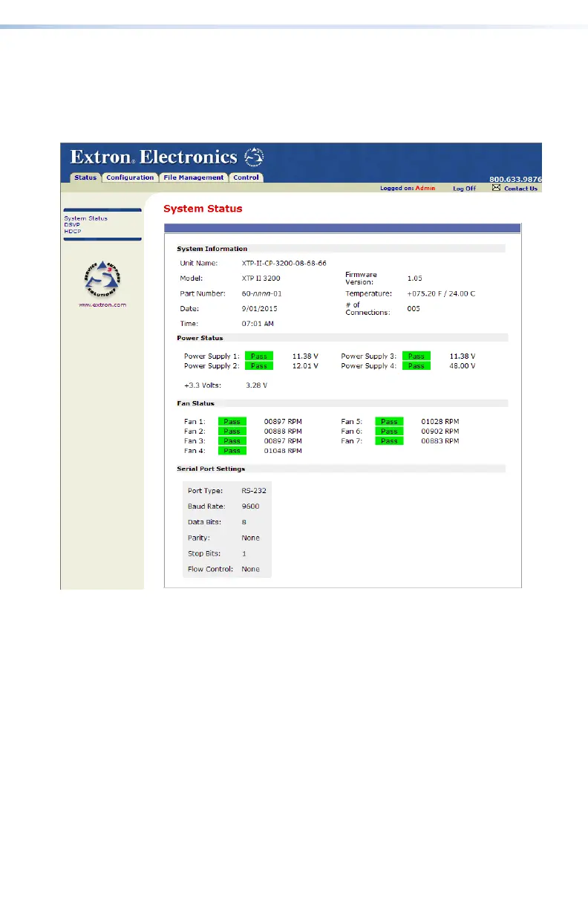This screenshot has height=909, width=588.
Task: Open the Status tab
Action: (x=85, y=177)
